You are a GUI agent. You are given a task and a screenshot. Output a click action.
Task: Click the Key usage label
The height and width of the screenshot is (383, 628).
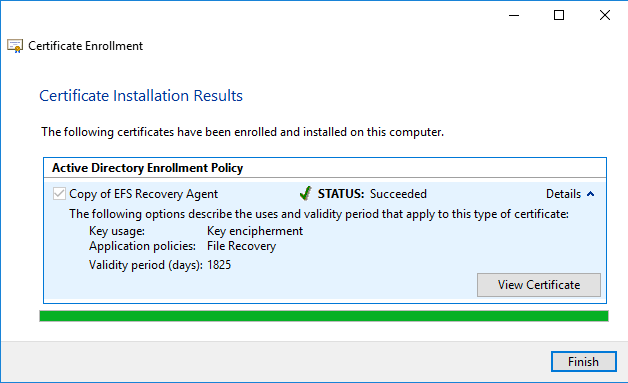[x=117, y=231]
